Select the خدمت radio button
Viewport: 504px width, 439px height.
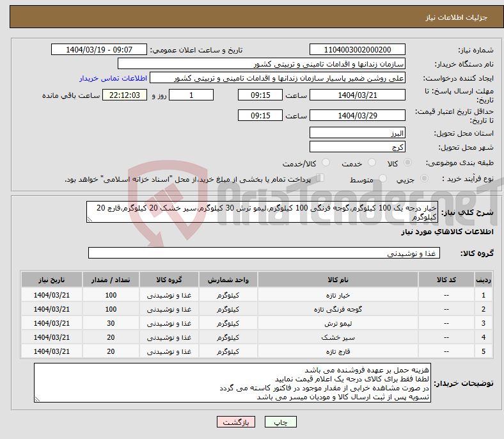(372, 163)
